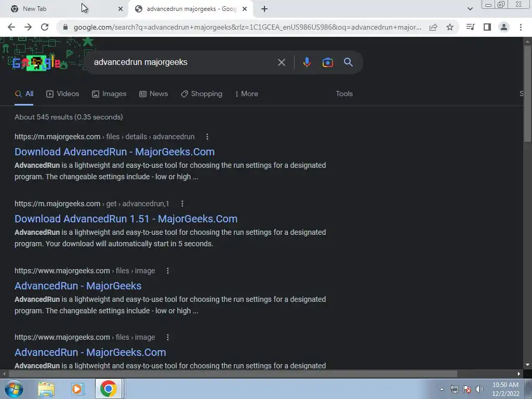532x399 pixels.
Task: Open options for the get › advancedrun,1 result
Action: click(x=182, y=204)
